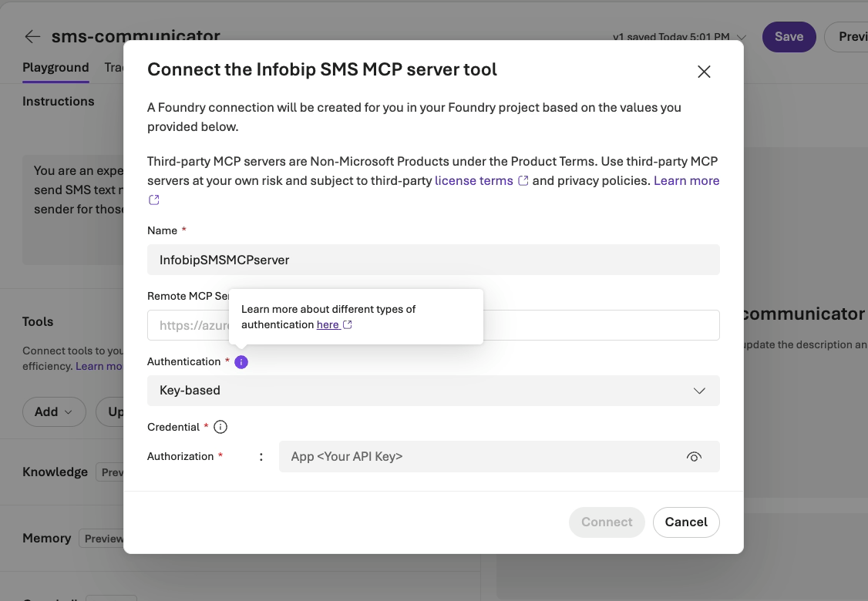Image resolution: width=868 pixels, height=601 pixels.
Task: Click the Remote MCP Server endpoint field
Action: tap(433, 325)
